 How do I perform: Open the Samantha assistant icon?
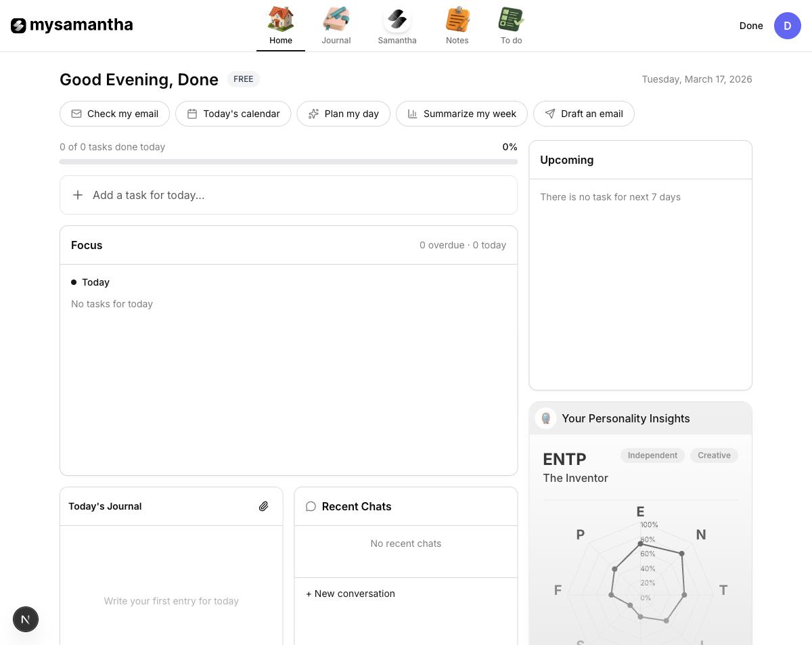pos(397,19)
